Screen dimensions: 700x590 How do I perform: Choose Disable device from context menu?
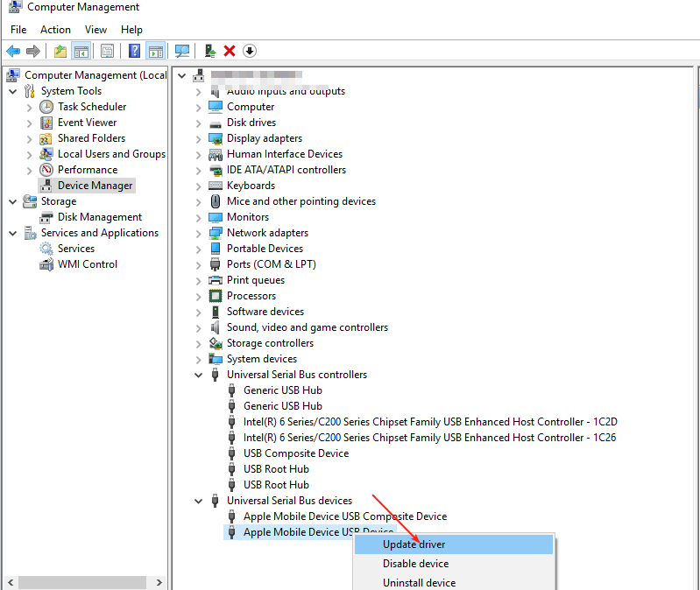(454, 564)
